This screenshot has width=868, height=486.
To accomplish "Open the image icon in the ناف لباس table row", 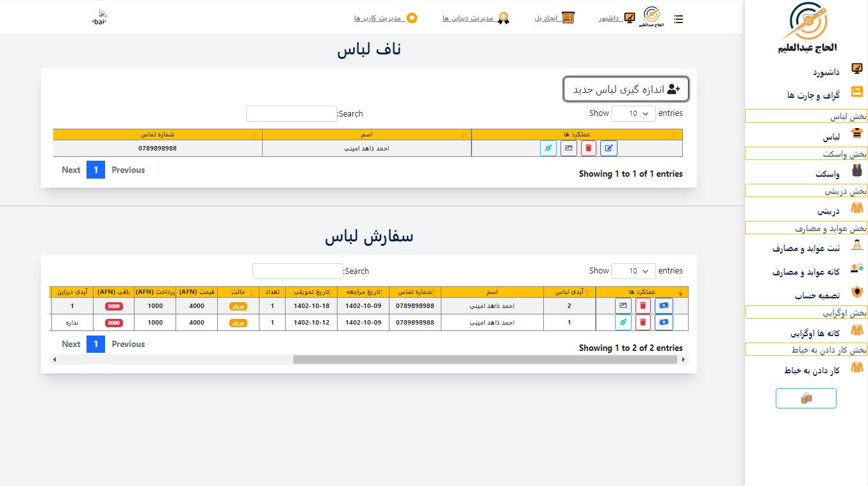I will pyautogui.click(x=568, y=149).
